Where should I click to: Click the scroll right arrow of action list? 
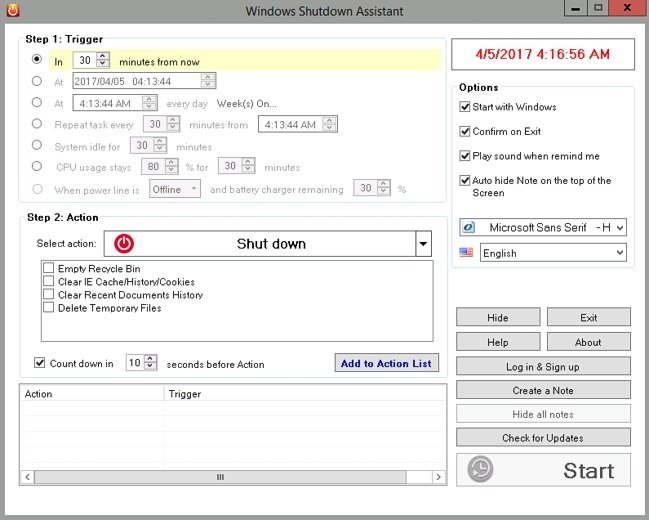(x=439, y=477)
